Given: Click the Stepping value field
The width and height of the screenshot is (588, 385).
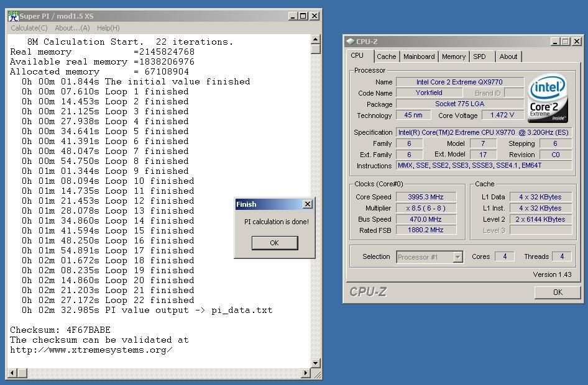Looking at the screenshot, I should tap(556, 143).
